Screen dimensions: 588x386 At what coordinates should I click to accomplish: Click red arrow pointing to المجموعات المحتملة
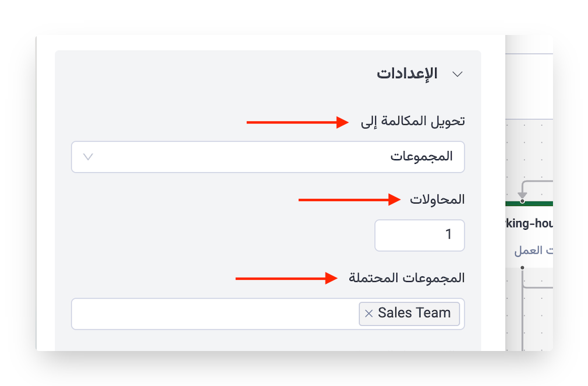point(286,279)
